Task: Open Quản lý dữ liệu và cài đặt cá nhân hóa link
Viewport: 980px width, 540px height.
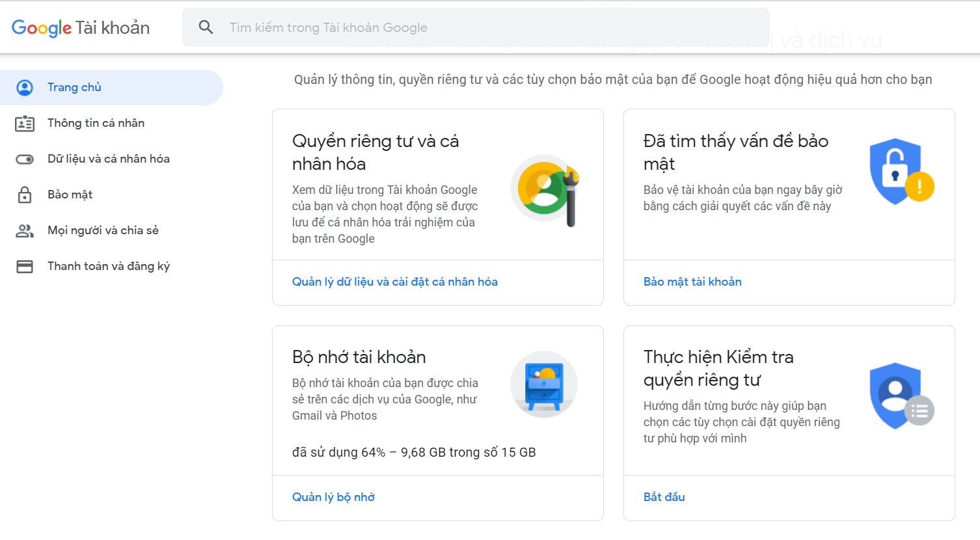Action: point(394,282)
